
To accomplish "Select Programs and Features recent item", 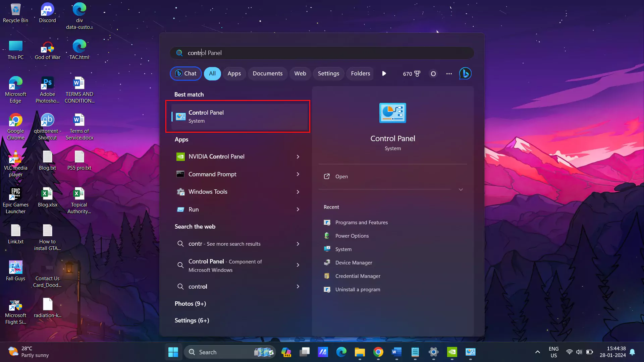I will click(361, 222).
